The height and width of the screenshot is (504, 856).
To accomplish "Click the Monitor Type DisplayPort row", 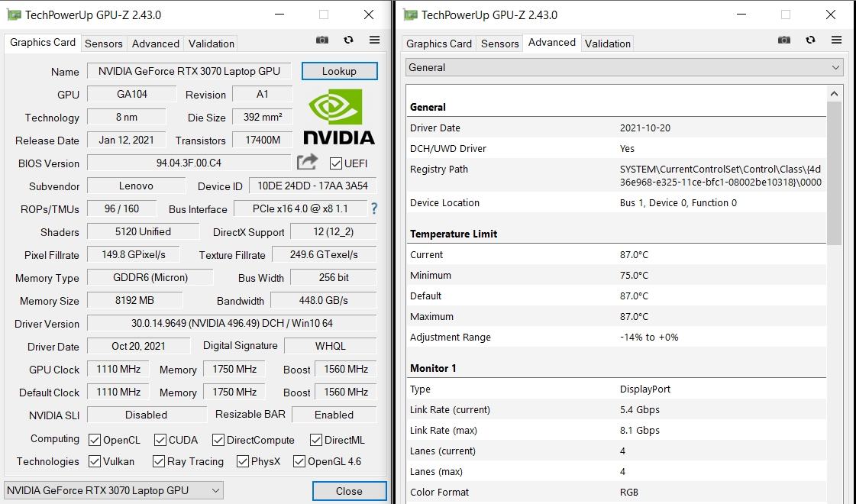I will pos(616,389).
